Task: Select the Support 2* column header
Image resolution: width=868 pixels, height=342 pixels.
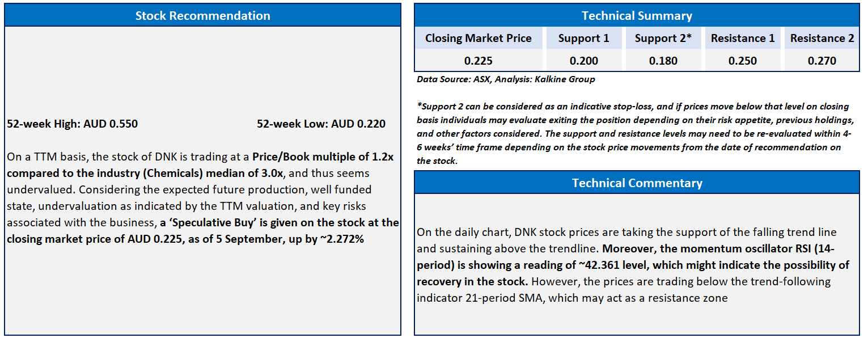Action: click(x=663, y=38)
